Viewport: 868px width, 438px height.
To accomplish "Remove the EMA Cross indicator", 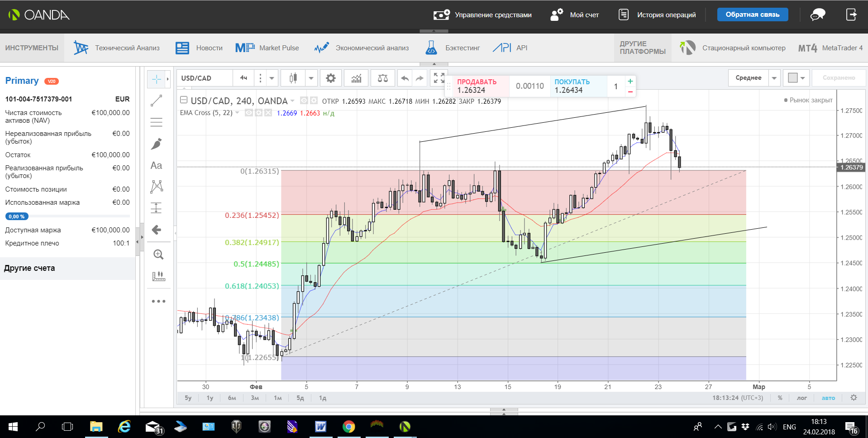I will 268,113.
